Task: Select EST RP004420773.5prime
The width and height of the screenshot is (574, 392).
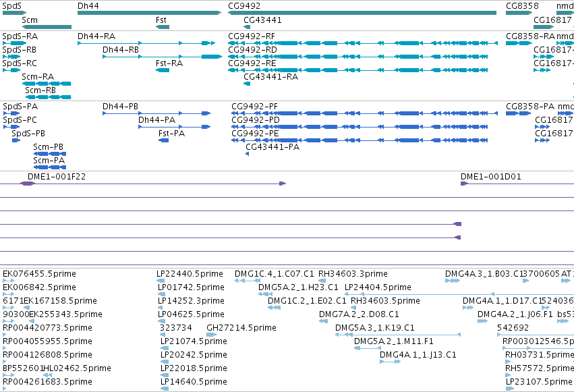Action: (47, 328)
